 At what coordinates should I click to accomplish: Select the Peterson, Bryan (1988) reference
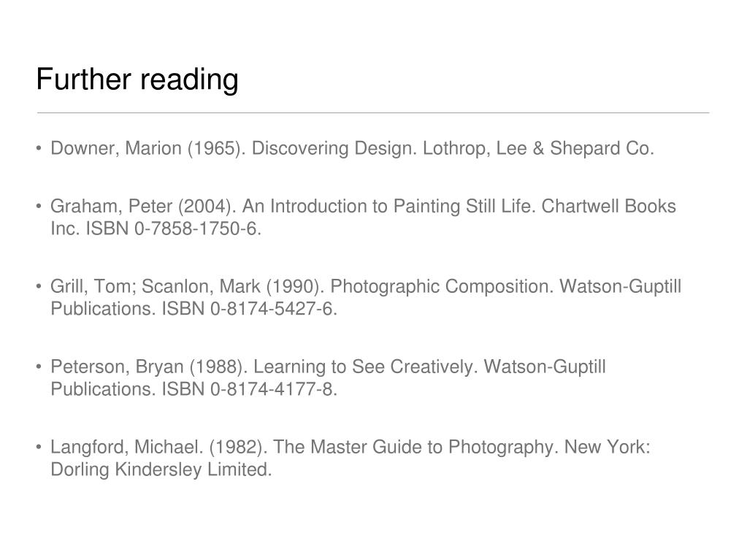(329, 378)
